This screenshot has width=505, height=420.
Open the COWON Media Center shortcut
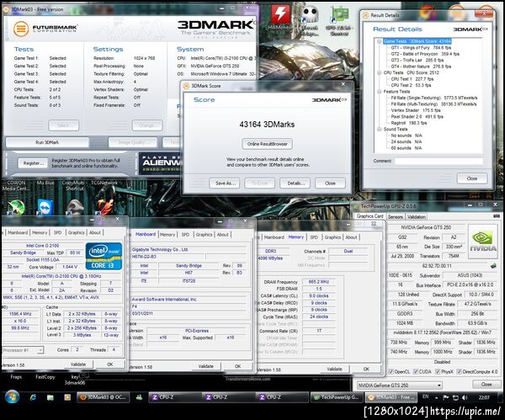(15, 199)
